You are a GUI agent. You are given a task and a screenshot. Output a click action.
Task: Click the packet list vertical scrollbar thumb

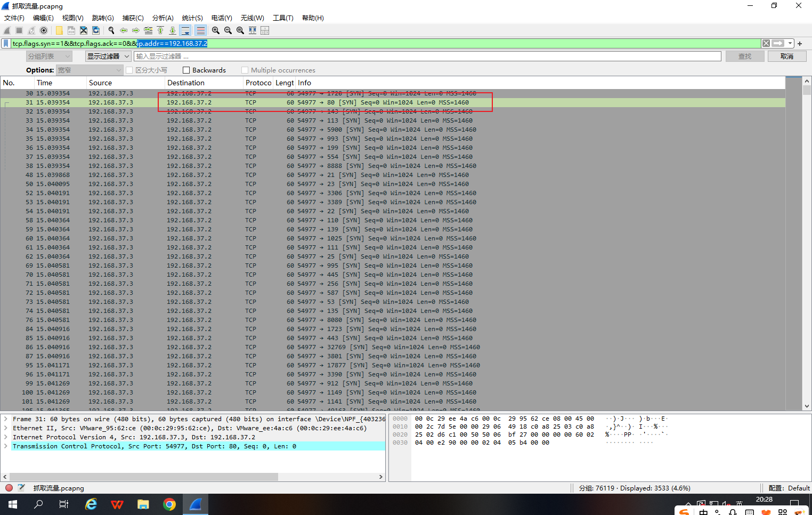(x=807, y=90)
